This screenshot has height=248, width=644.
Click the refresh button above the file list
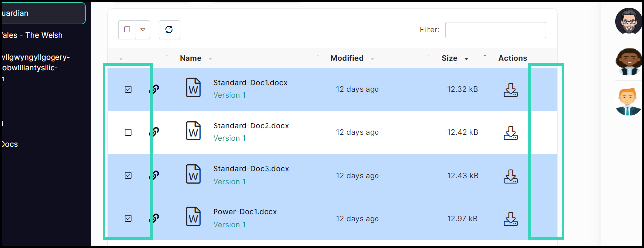click(x=169, y=30)
